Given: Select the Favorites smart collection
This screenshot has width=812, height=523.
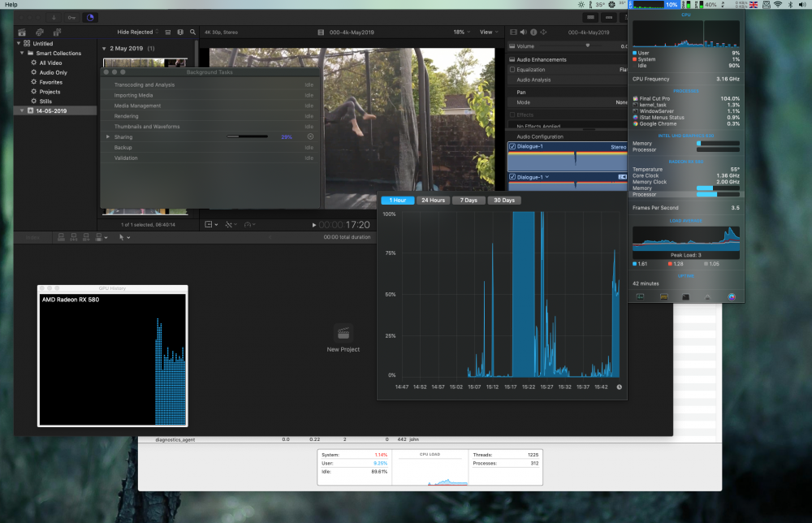Looking at the screenshot, I should coord(50,82).
